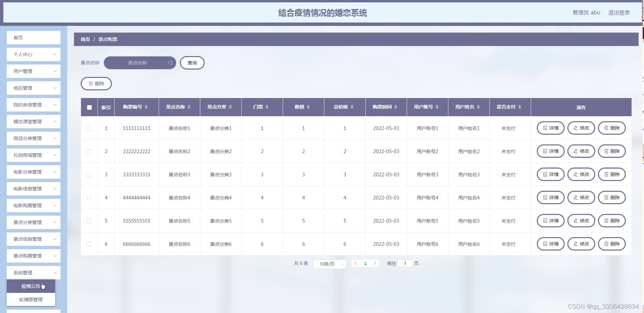Click 修改 for row 2222222222
Viewport: 644px width, 313px height.
tap(581, 151)
